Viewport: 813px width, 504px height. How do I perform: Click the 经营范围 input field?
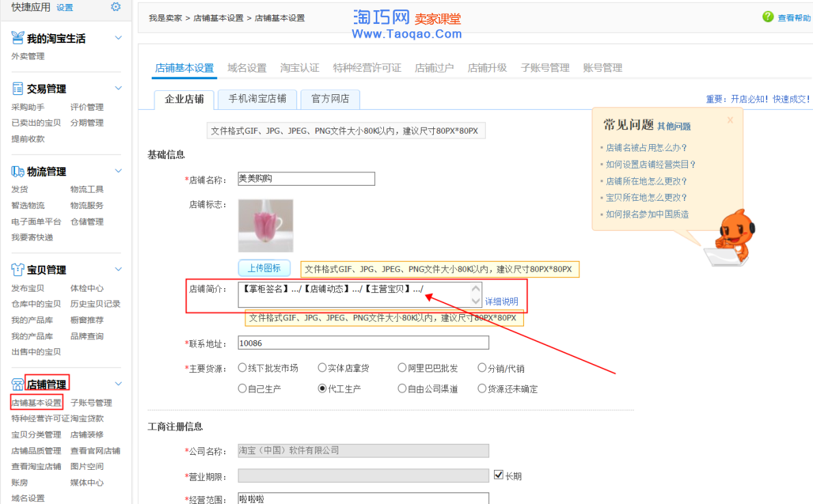[x=363, y=499]
